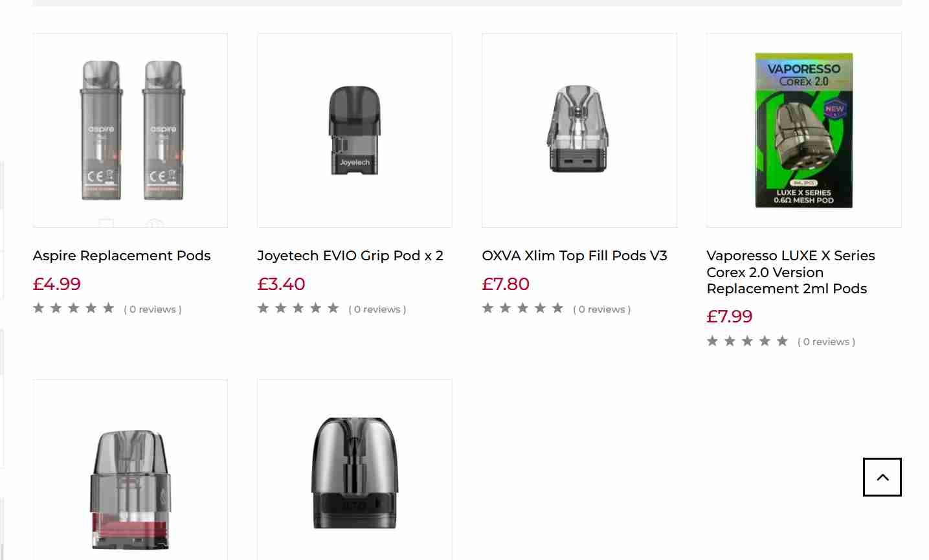Click the OXVA Xlim Top Fill Pods V3 title
This screenshot has width=929, height=560.
coord(574,256)
